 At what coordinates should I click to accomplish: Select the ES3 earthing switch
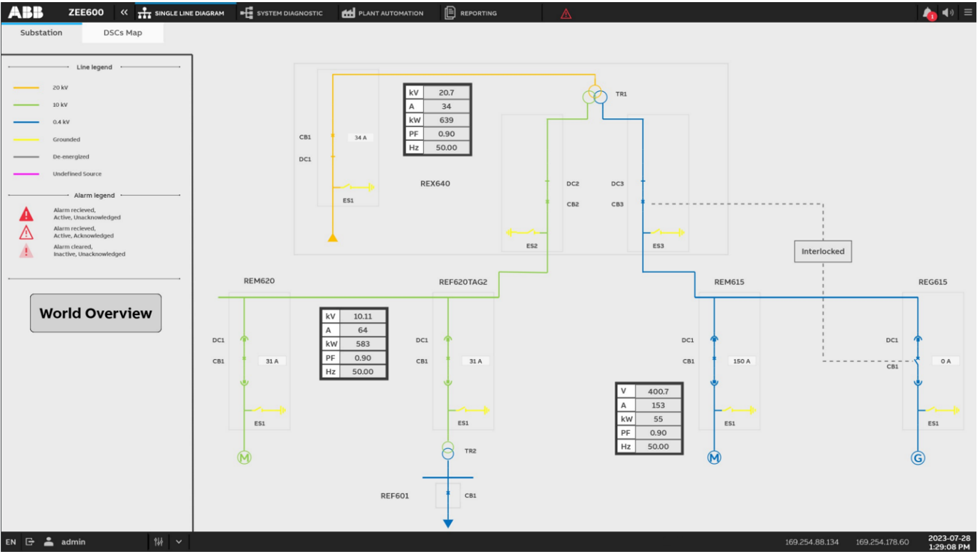[664, 233]
